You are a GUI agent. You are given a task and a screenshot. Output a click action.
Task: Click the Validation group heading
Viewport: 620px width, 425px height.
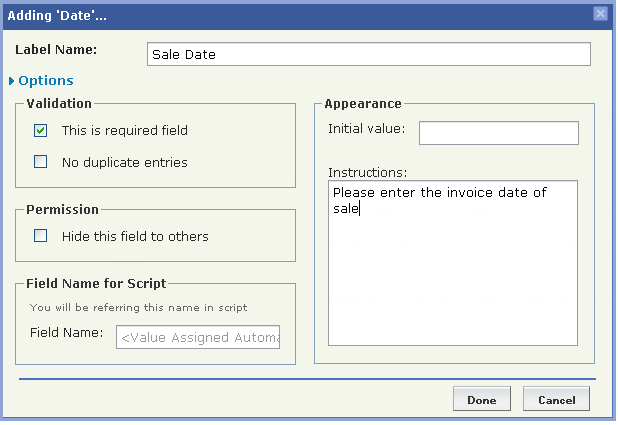click(59, 104)
